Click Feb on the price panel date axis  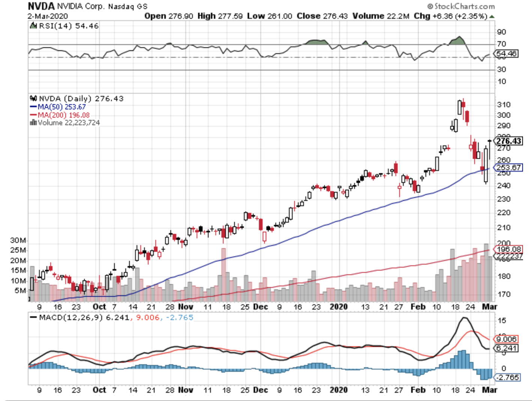tap(418, 307)
